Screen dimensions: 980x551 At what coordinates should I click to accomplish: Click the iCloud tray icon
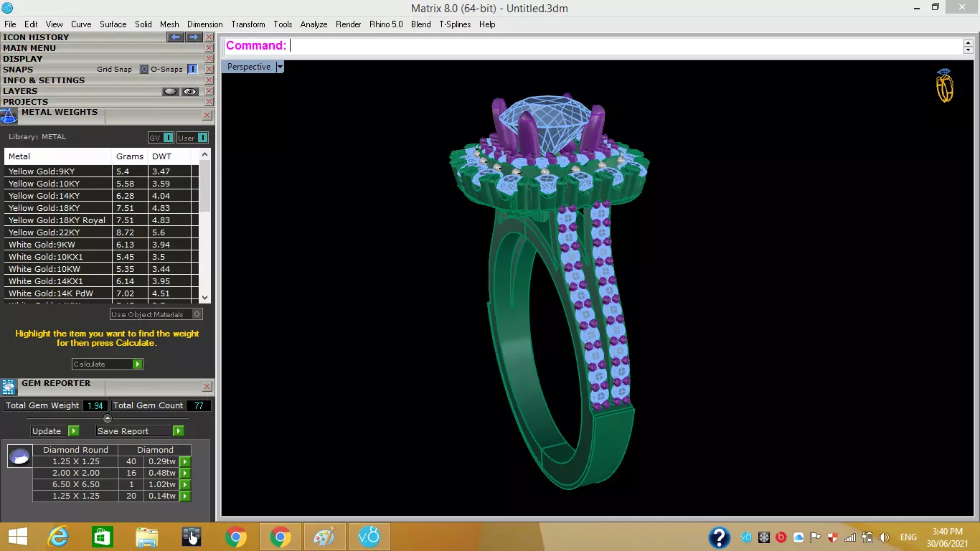pyautogui.click(x=798, y=537)
